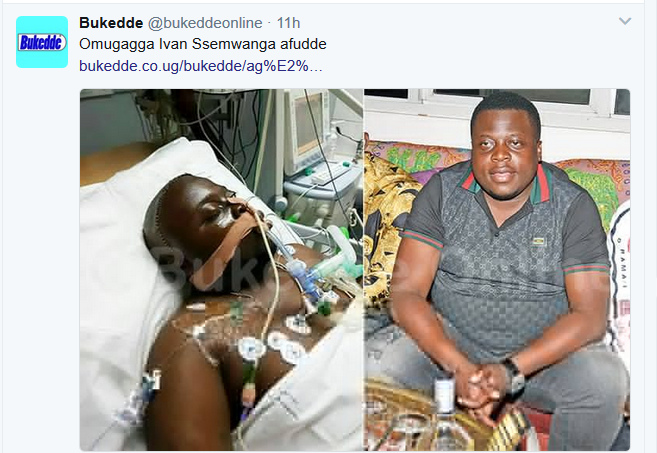Open the photo of the seated man in grey polo
The image size is (657, 453).
(497, 269)
